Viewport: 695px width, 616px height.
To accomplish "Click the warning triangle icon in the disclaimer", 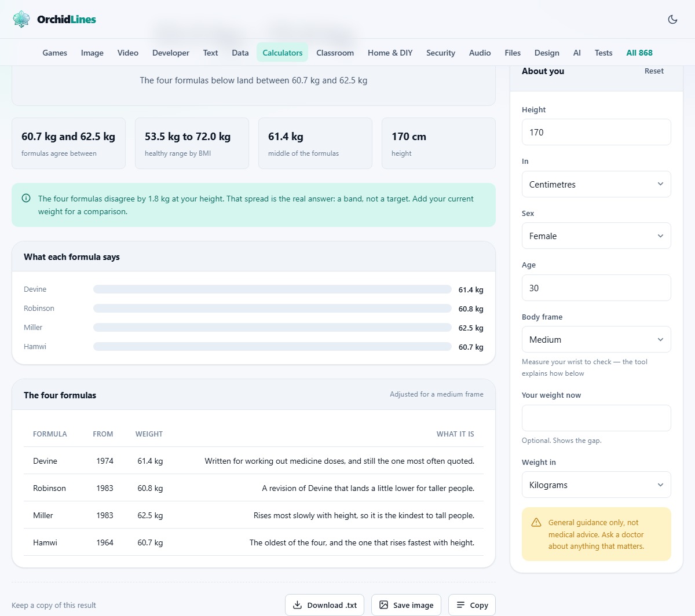I will [x=536, y=522].
